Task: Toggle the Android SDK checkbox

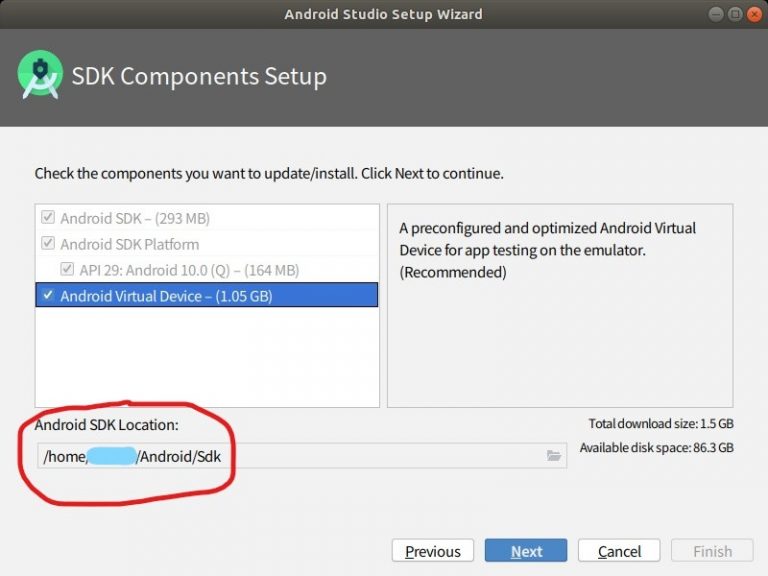Action: [x=47, y=218]
